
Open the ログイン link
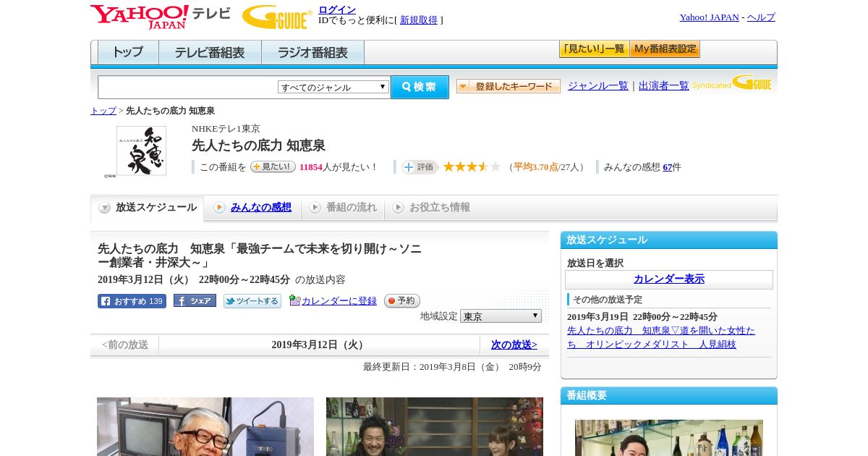[337, 9]
